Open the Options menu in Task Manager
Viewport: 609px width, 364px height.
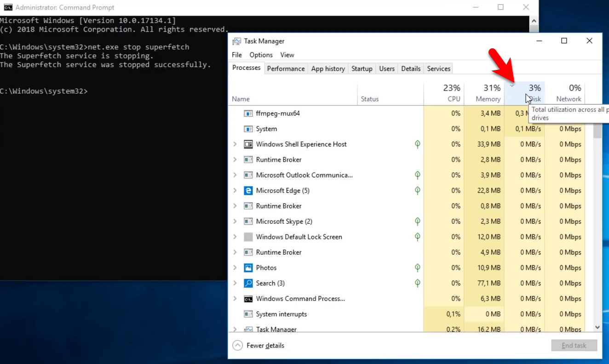[261, 55]
